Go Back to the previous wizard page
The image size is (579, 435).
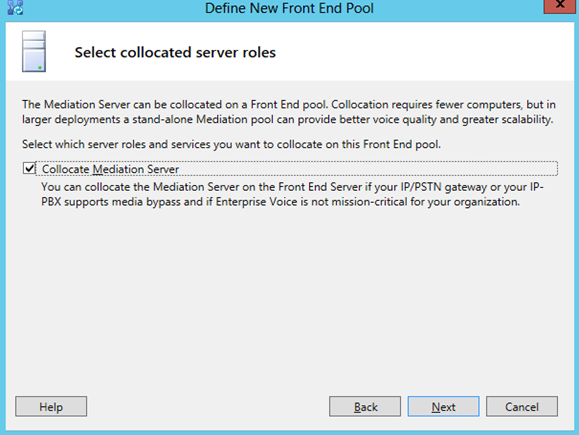click(365, 407)
